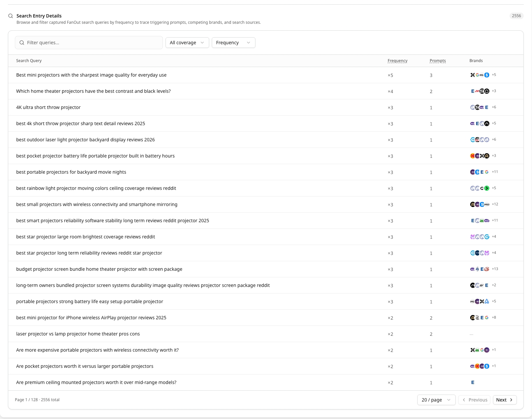The height and width of the screenshot is (419, 532).
Task: Click +13 badge in 'budget projector screen bundle' row
Action: click(495, 269)
